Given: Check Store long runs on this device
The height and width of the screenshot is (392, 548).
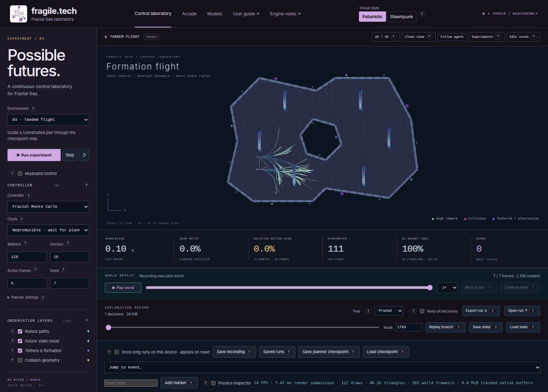Looking at the screenshot, I should coord(117,352).
